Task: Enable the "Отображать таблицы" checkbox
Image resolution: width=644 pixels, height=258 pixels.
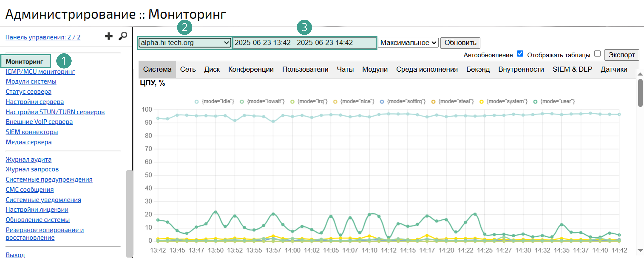Action: [597, 53]
